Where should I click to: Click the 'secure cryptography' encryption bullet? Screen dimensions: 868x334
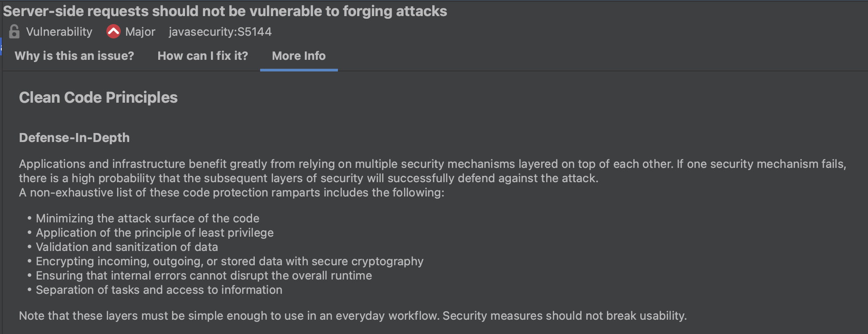(230, 261)
